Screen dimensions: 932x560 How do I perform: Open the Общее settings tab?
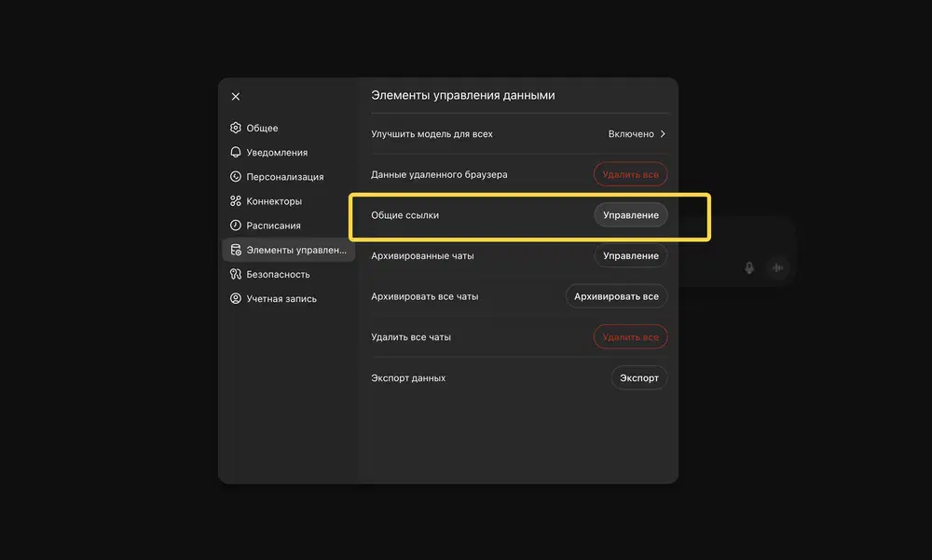click(x=262, y=128)
